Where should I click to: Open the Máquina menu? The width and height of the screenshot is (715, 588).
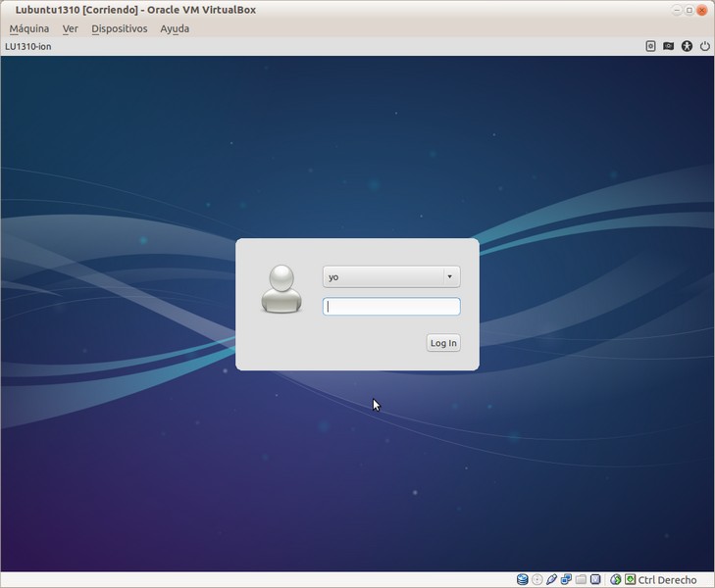coord(29,28)
